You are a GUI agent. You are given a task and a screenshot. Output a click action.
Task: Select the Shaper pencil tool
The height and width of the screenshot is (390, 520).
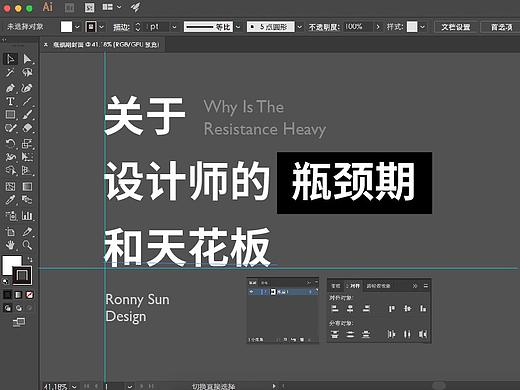[10, 128]
